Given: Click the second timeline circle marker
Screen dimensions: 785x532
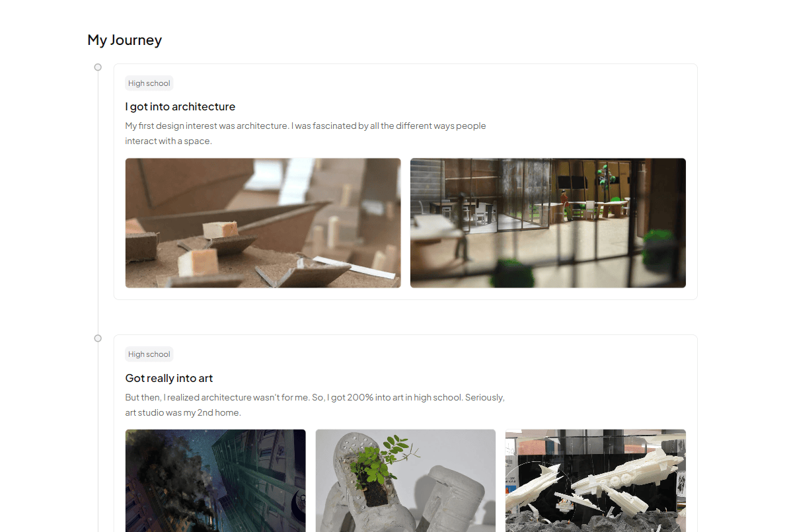Looking at the screenshot, I should (x=98, y=338).
